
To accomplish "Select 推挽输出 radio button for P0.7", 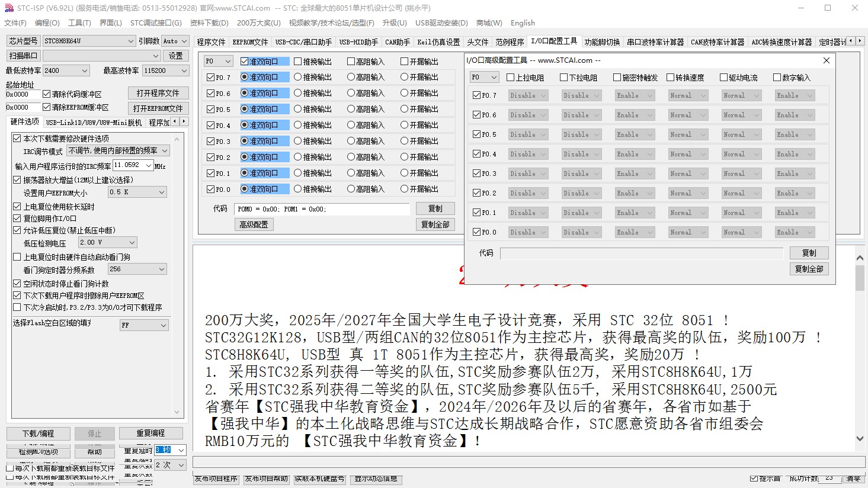I will point(298,77).
